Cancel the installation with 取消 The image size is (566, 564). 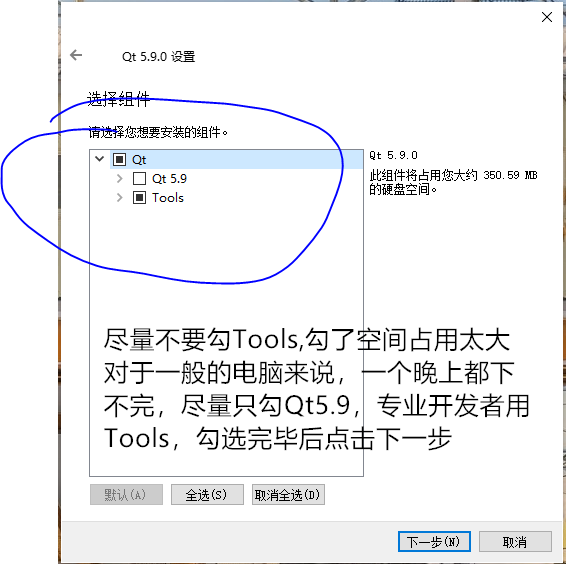pos(515,542)
